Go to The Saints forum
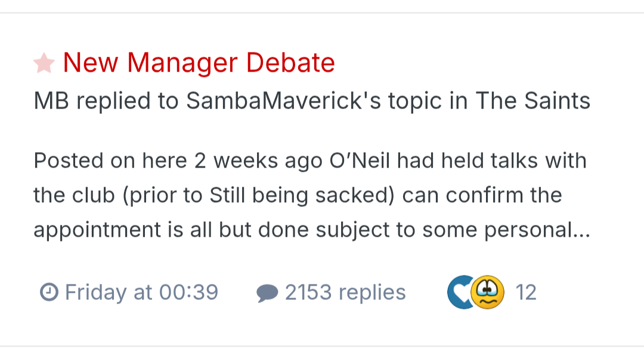 (532, 101)
